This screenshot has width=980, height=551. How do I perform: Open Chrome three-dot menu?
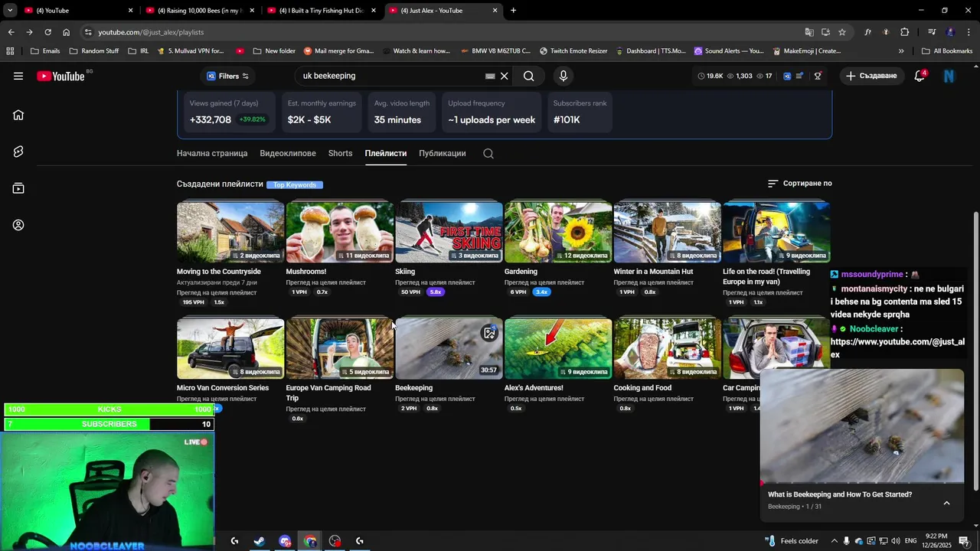[x=969, y=32]
